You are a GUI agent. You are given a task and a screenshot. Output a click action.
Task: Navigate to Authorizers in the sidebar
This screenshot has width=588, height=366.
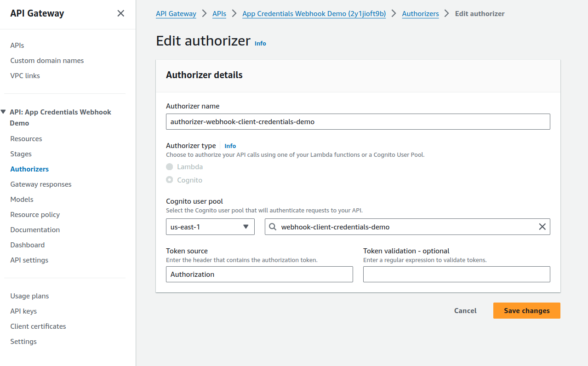[29, 169]
